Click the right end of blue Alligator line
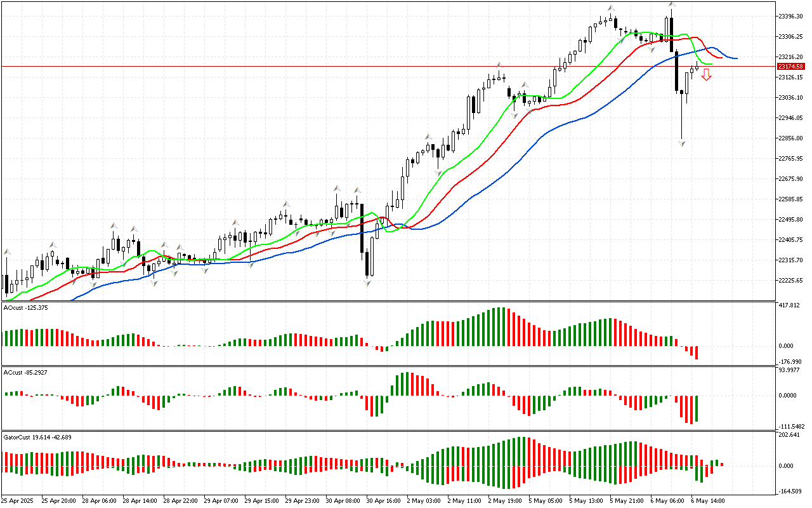812x508 pixels. (736, 58)
